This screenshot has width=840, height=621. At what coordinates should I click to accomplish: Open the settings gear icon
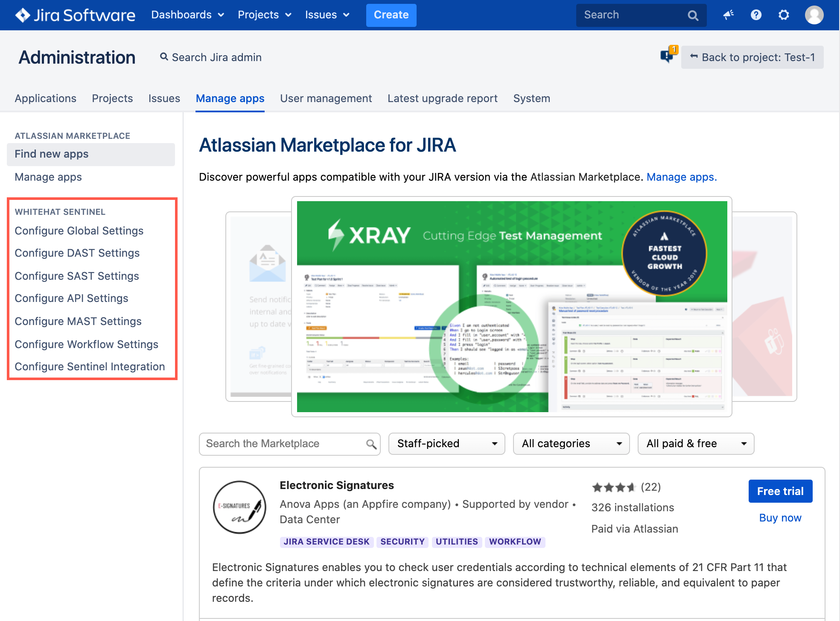pyautogui.click(x=784, y=15)
